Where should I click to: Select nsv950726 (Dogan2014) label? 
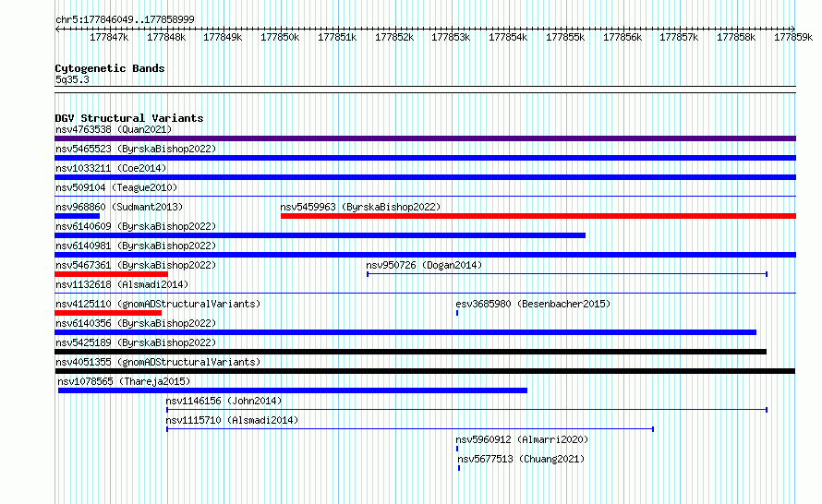424,265
